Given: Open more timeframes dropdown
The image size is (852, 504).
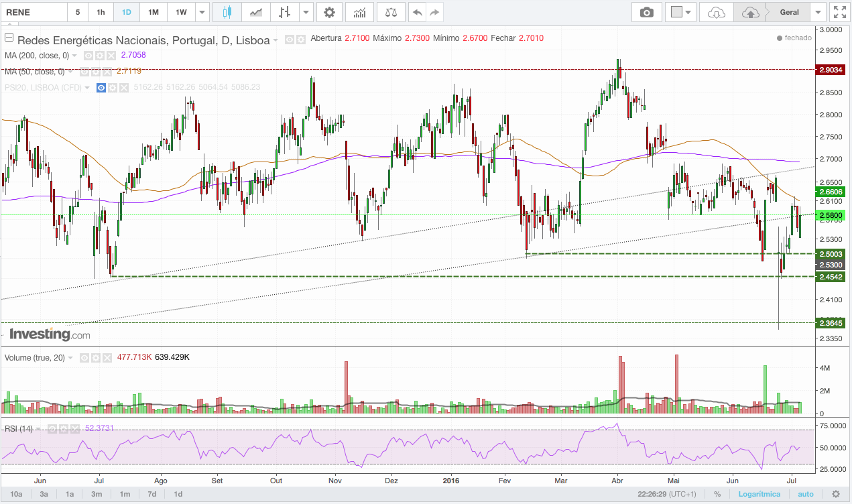Looking at the screenshot, I should pos(202,12).
